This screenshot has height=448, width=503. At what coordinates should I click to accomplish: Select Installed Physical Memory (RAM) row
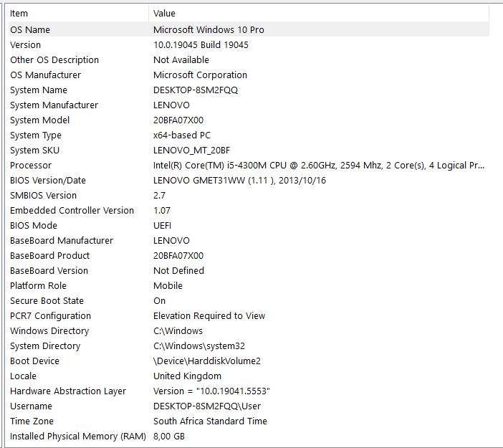[78, 437]
